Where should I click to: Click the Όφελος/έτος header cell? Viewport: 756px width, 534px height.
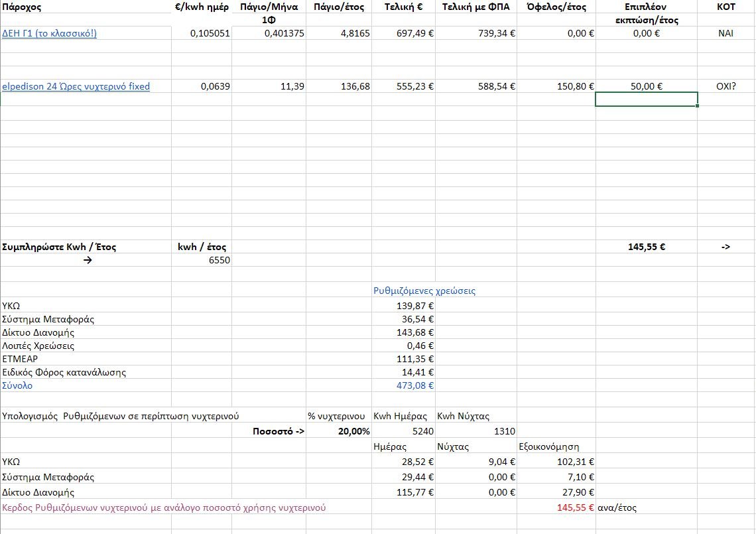556,7
